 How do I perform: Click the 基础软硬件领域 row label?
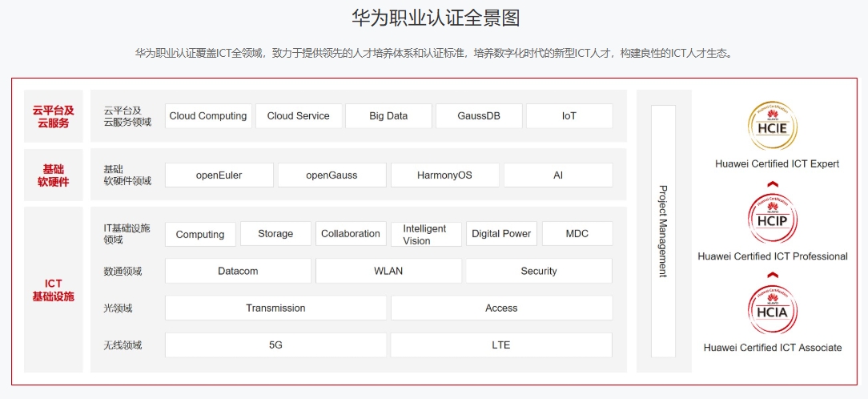pos(127,175)
